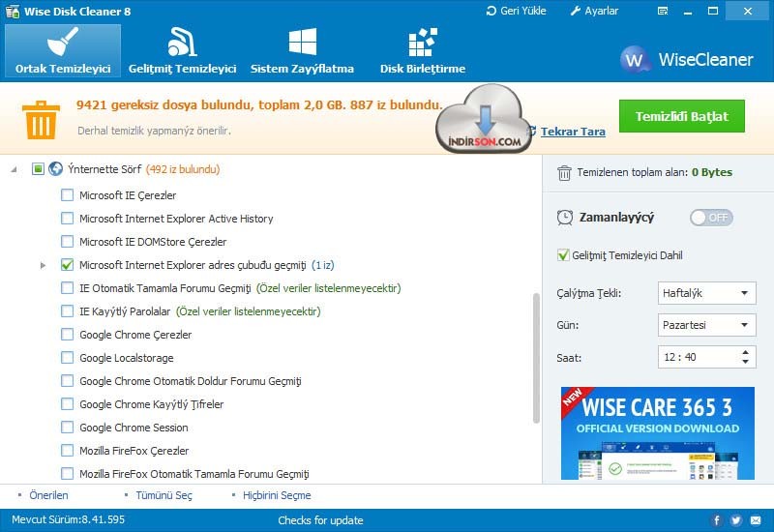Decrease Saat time with down arrow
This screenshot has height=532, width=774.
point(745,362)
